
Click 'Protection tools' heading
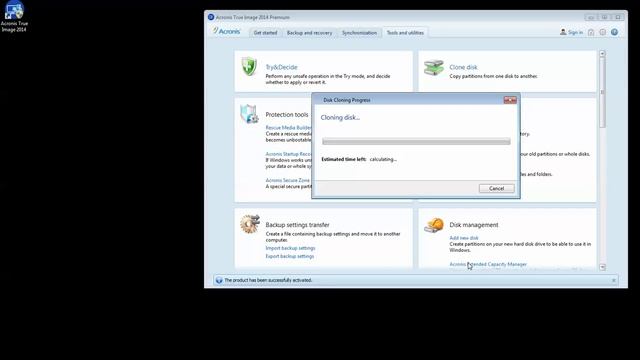coord(287,115)
